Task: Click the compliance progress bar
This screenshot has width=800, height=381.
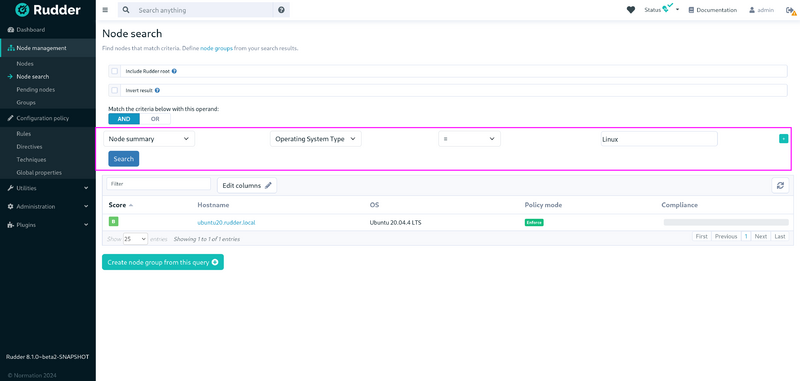Action: [x=726, y=222]
